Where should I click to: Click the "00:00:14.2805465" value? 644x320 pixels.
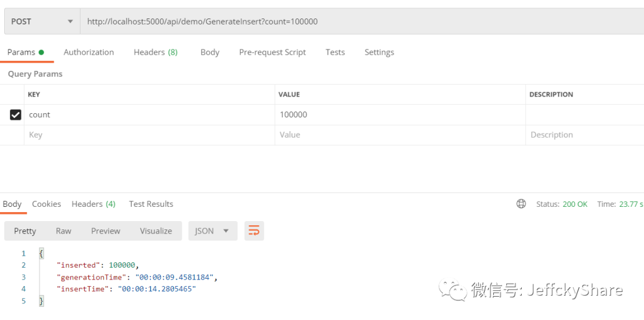(157, 289)
